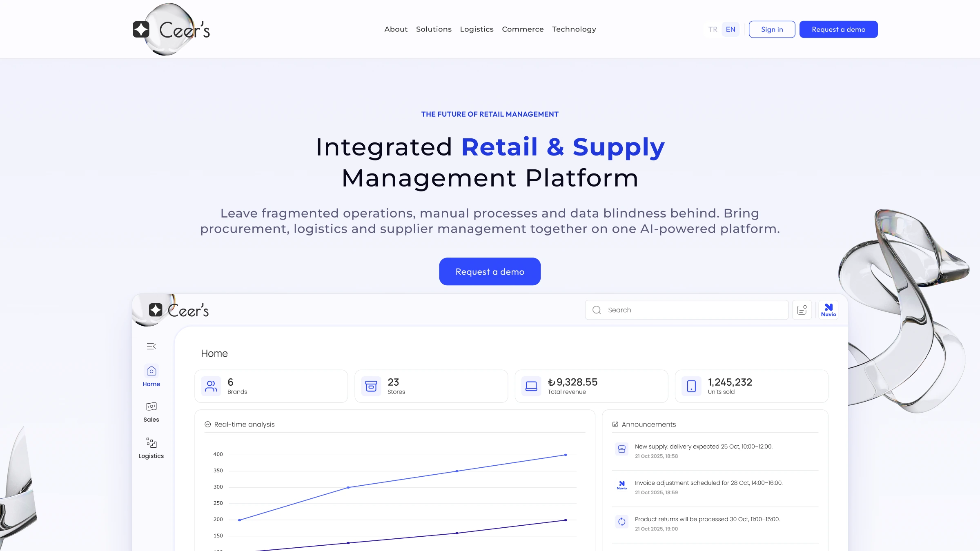Click the 'Product returns will be processed' text

coord(707,519)
